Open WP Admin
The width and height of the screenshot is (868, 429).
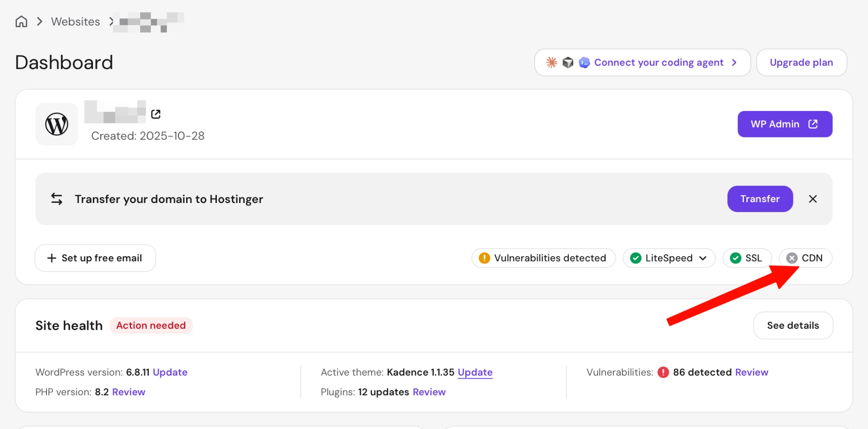click(785, 124)
